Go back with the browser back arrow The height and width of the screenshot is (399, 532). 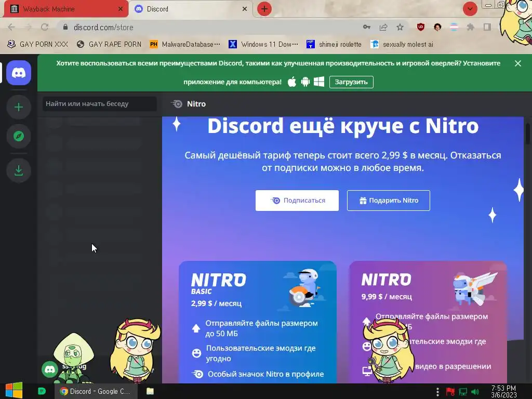(11, 27)
